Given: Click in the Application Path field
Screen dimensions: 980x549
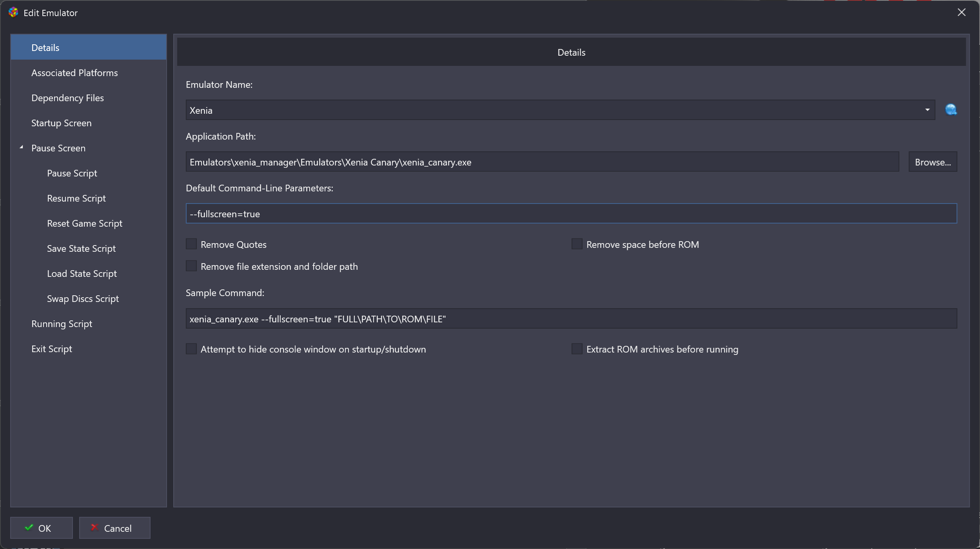Looking at the screenshot, I should (x=543, y=162).
